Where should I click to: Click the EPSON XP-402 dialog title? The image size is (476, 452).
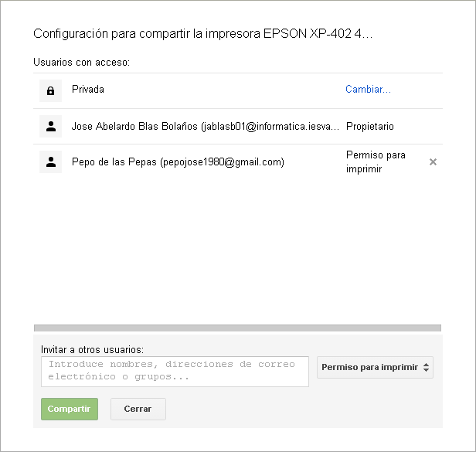(x=203, y=35)
